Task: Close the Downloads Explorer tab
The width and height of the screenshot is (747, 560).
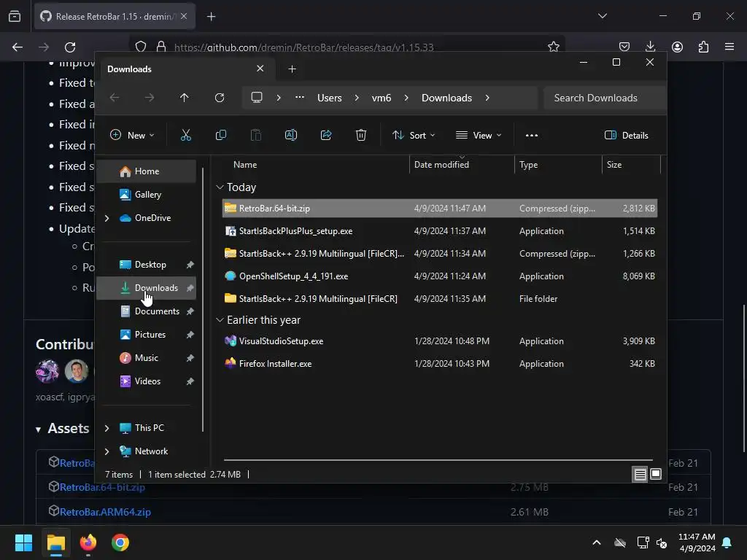Action: click(x=260, y=69)
